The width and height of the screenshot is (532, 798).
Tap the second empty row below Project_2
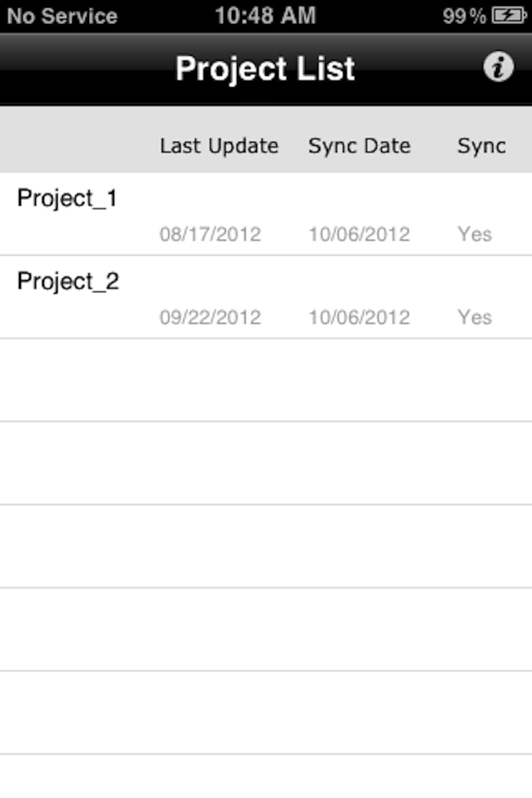tap(266, 463)
